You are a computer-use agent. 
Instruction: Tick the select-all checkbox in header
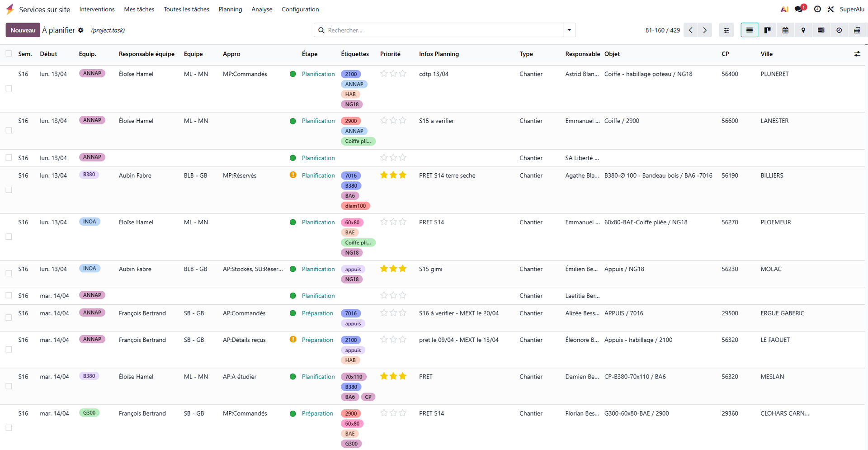click(x=9, y=54)
